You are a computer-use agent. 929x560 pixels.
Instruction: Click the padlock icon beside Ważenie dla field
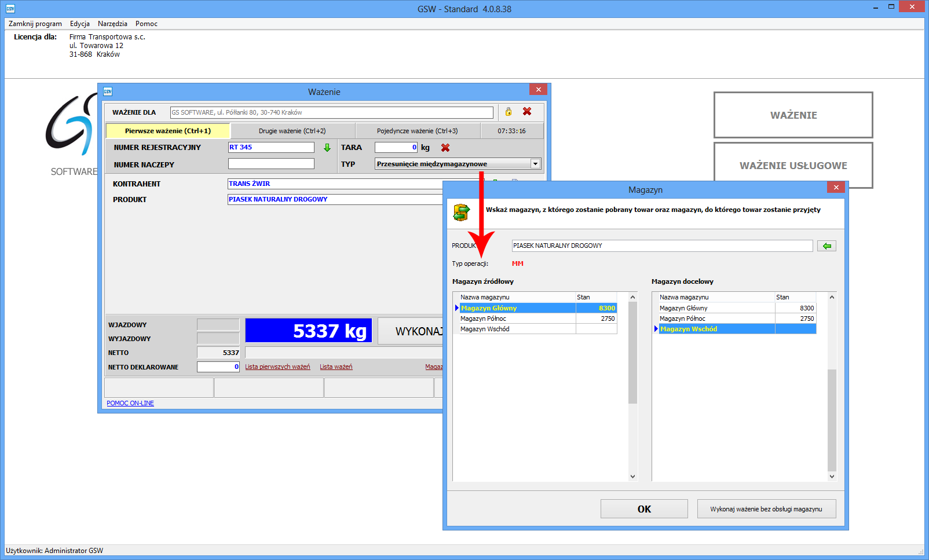(509, 112)
